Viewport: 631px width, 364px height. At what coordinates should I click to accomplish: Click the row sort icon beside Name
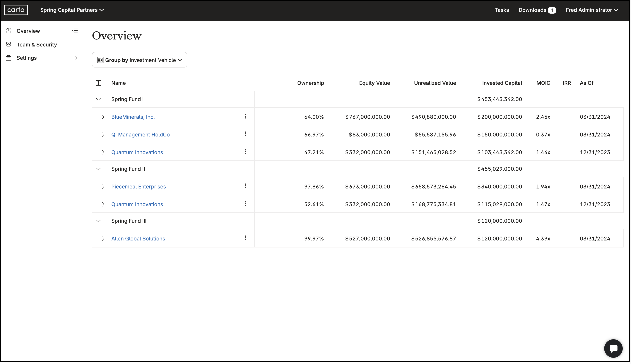(99, 83)
